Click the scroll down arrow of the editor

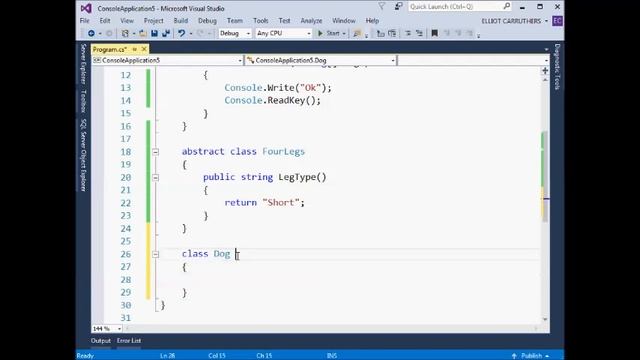(x=545, y=320)
